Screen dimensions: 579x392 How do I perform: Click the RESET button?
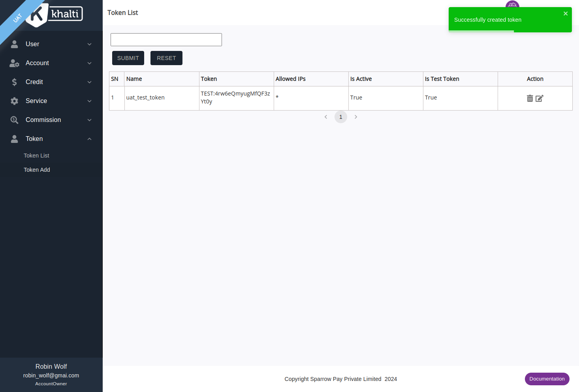pos(166,58)
